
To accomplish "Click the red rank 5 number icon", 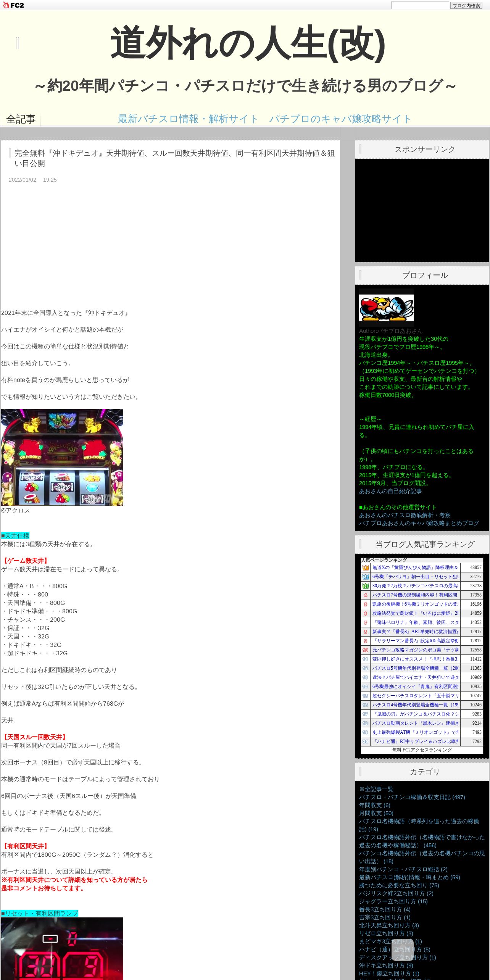I will [365, 604].
